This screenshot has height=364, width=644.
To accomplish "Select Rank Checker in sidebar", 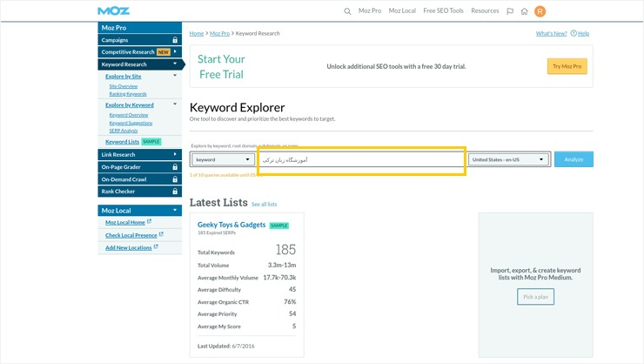I will [x=139, y=192].
